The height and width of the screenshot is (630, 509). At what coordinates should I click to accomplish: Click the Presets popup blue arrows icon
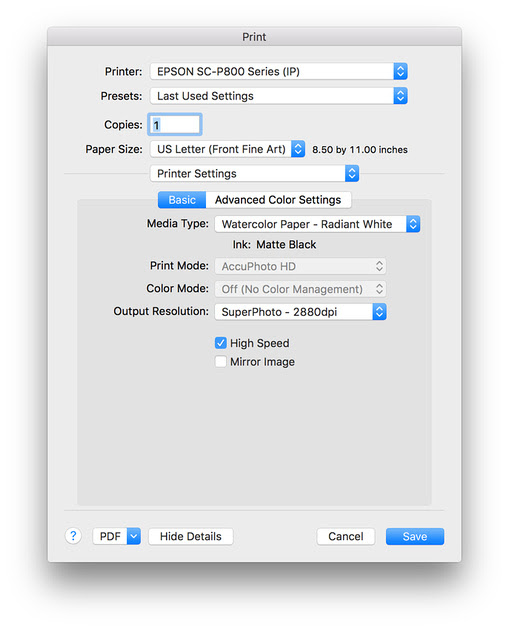click(x=400, y=96)
